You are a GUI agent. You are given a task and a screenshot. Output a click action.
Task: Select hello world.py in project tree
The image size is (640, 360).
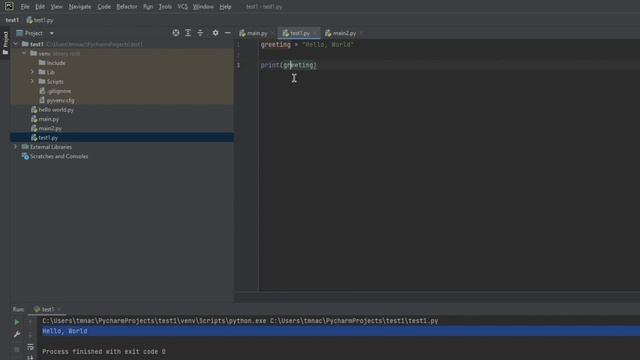point(52,109)
